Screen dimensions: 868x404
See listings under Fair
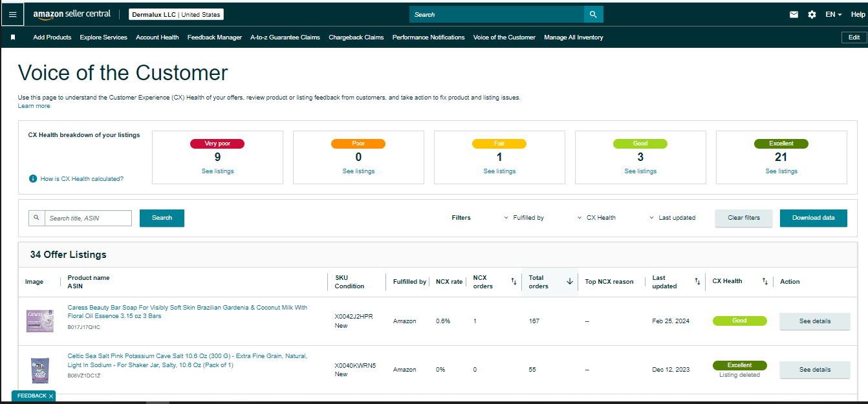499,171
